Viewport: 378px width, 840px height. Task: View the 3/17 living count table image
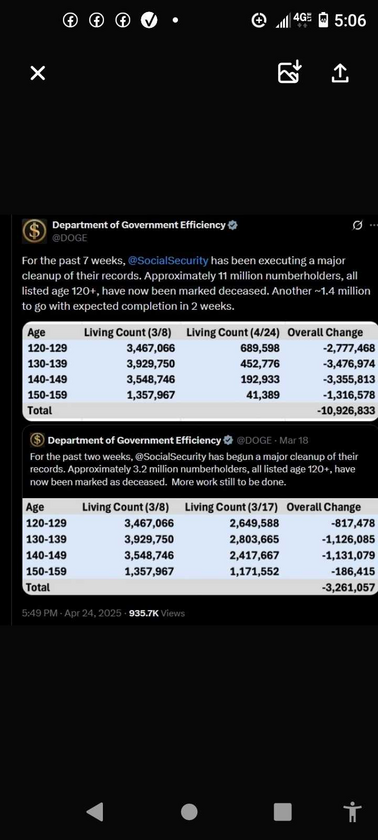point(200,546)
